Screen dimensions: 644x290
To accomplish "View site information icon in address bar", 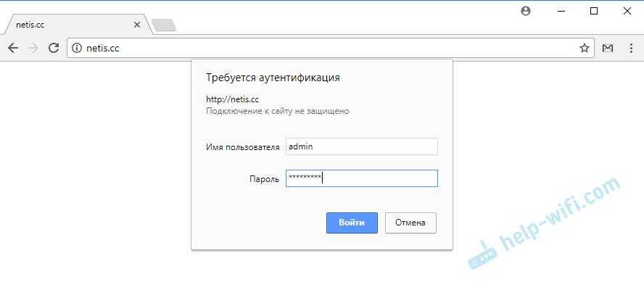I will tap(78, 49).
